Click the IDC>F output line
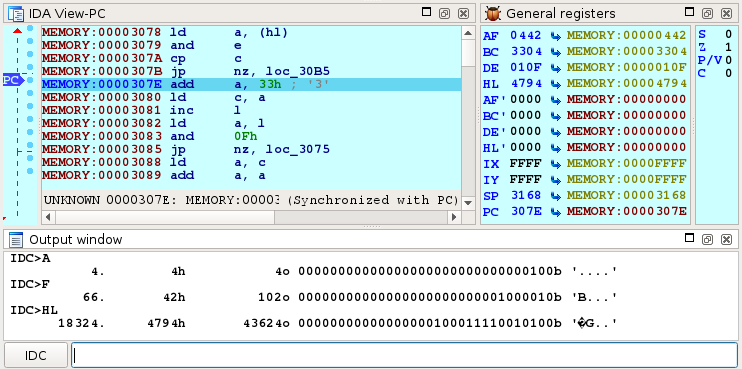The width and height of the screenshot is (742, 369). [30, 285]
